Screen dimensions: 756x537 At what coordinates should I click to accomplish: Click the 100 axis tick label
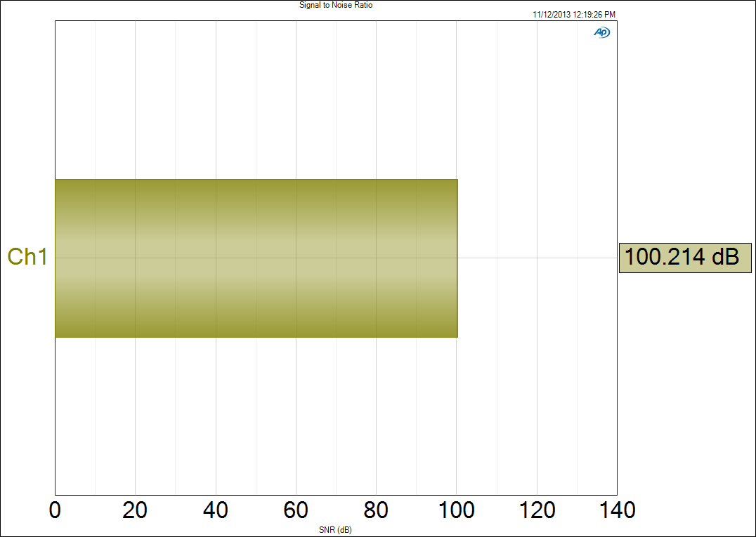[457, 510]
